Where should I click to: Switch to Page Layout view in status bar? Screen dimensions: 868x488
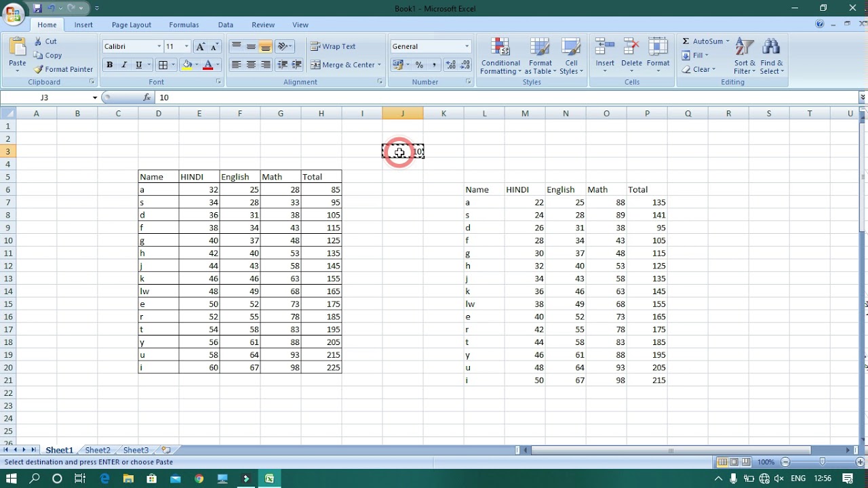(734, 462)
